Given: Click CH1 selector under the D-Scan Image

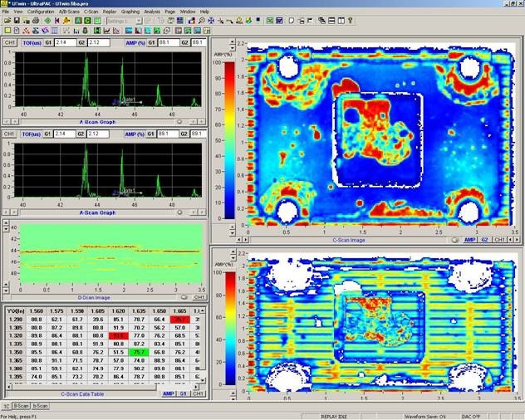Looking at the screenshot, I should (x=199, y=296).
